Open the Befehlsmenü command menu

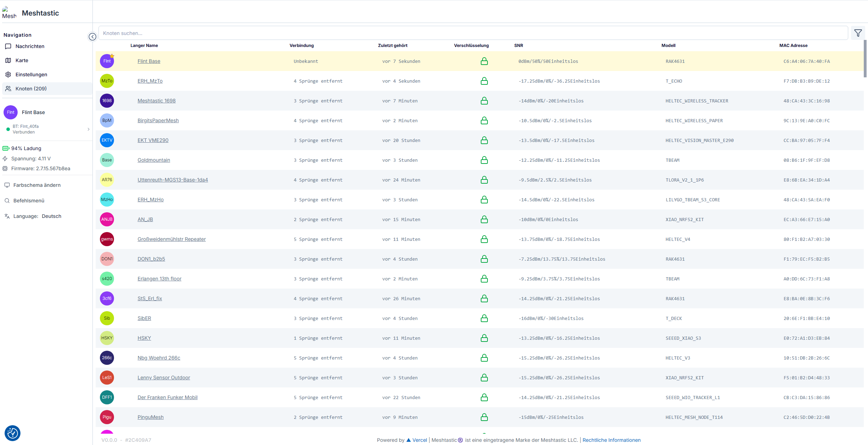pos(29,201)
